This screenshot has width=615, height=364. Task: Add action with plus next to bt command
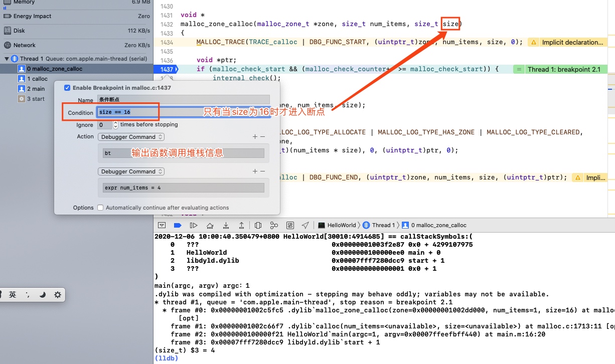click(x=254, y=137)
